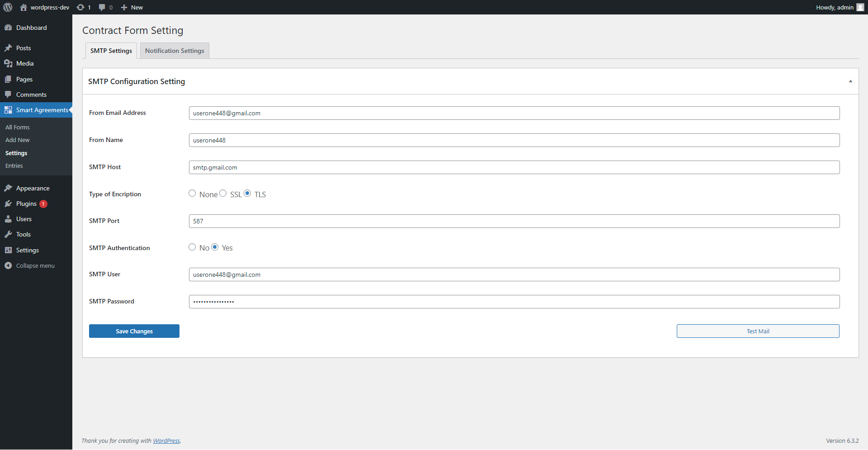Click Howdy, admin account text
Image resolution: width=868 pixels, height=450 pixels.
(x=835, y=7)
